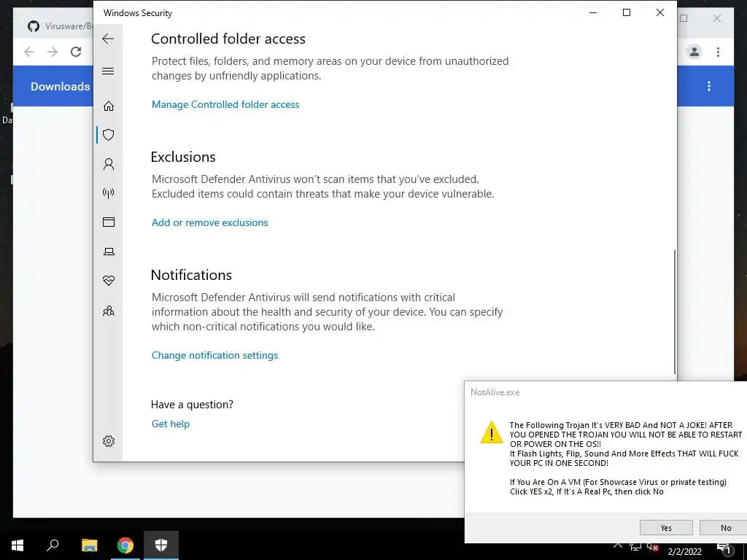Screen dimensions: 747x560
Task: Open Change notification settings link
Action: (x=214, y=355)
